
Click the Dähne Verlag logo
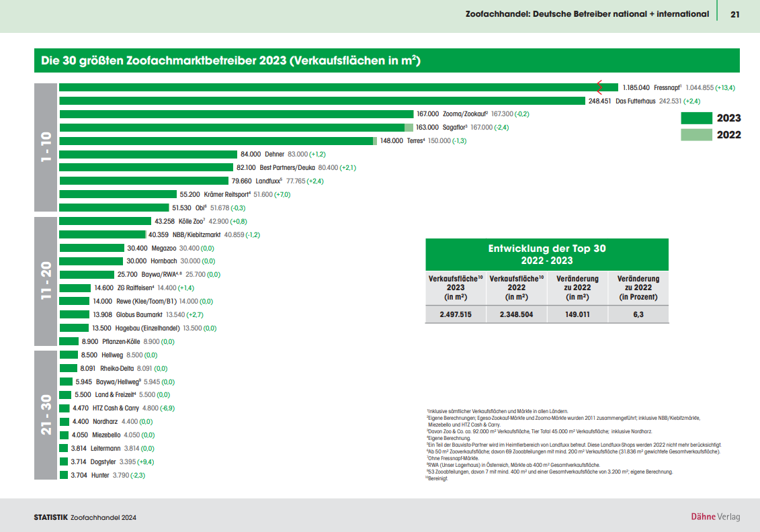pos(716,517)
